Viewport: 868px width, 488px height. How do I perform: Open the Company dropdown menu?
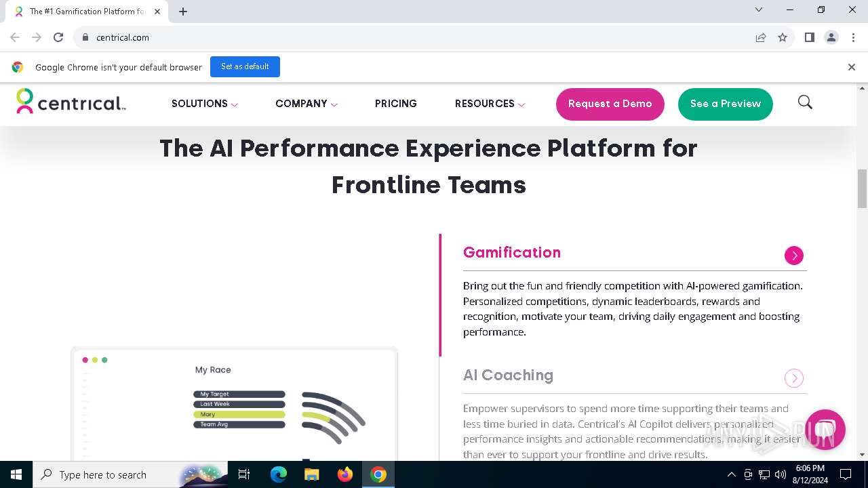pyautogui.click(x=306, y=104)
